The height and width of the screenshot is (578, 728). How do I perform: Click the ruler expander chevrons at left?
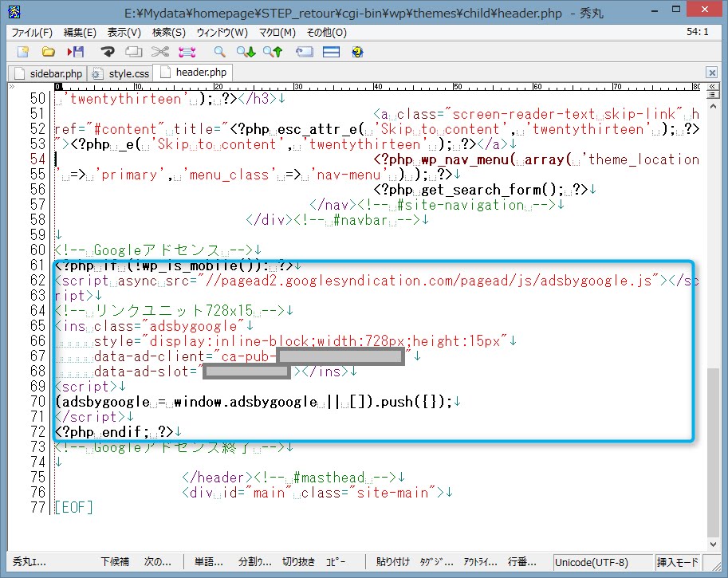12,87
